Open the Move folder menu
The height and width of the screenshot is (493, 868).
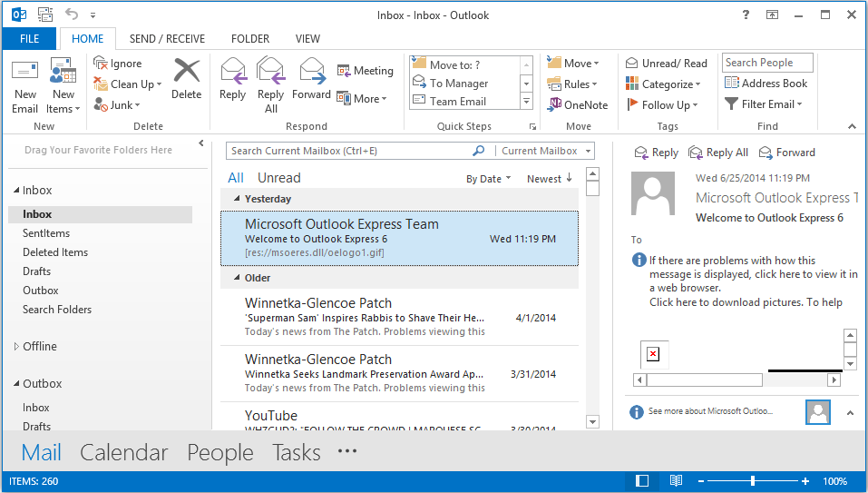[573, 64]
